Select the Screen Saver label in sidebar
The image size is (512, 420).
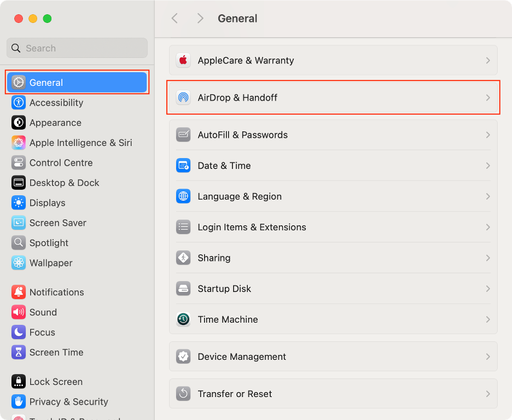point(58,223)
